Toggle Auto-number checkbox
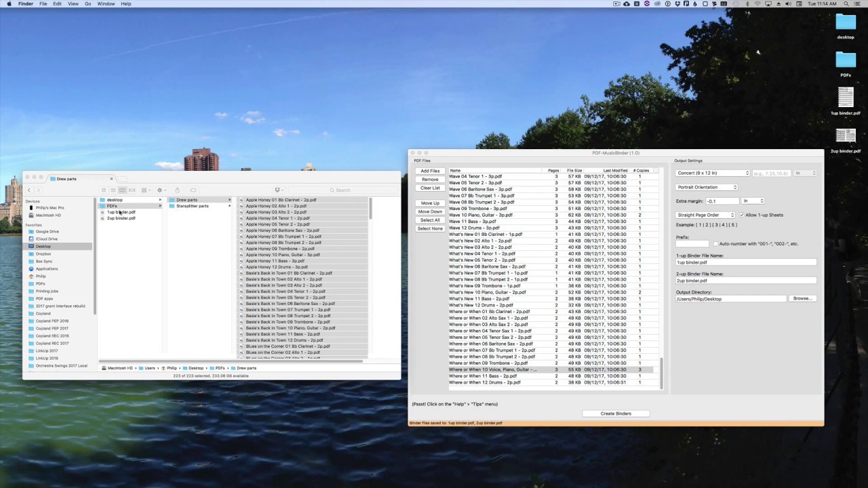Viewport: 868px width, 488px height. pyautogui.click(x=715, y=244)
